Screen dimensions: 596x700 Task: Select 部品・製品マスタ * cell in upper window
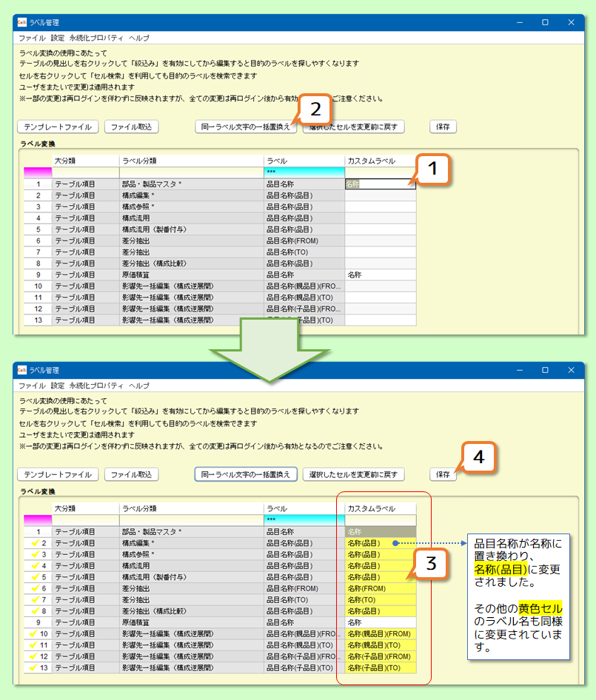point(191,184)
